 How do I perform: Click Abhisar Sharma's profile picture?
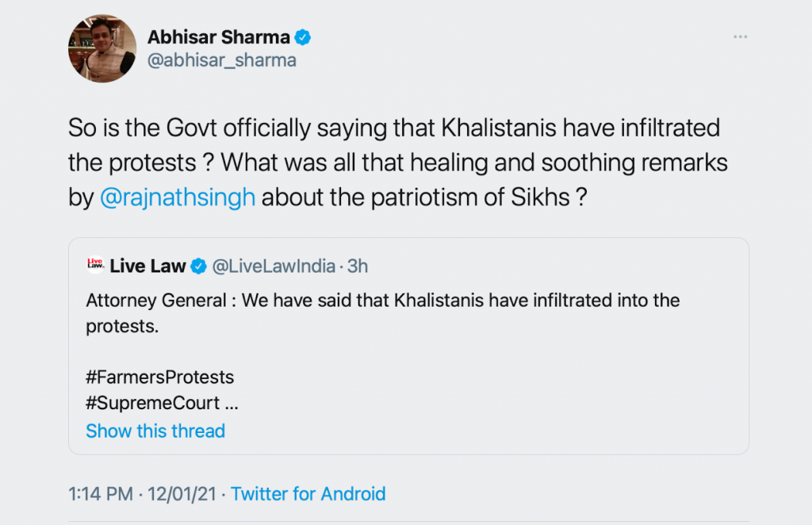[102, 48]
